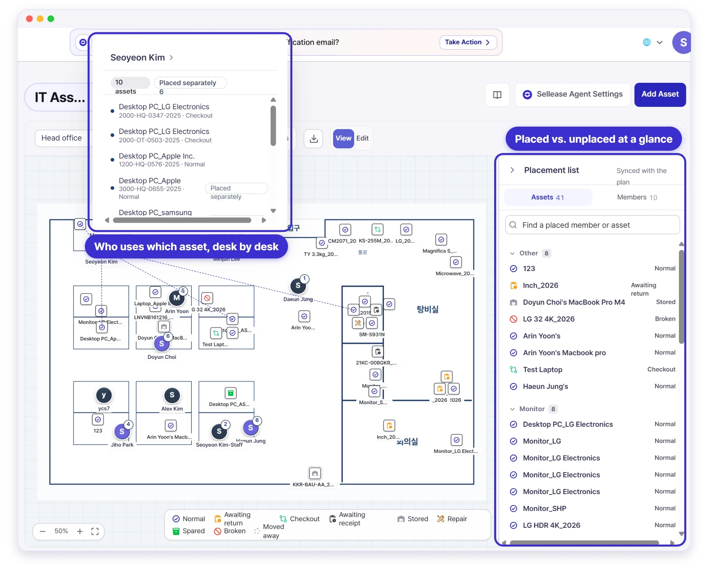Select the SM-S931N repair asset icon
Screen dimensions: 715x588
tap(358, 323)
